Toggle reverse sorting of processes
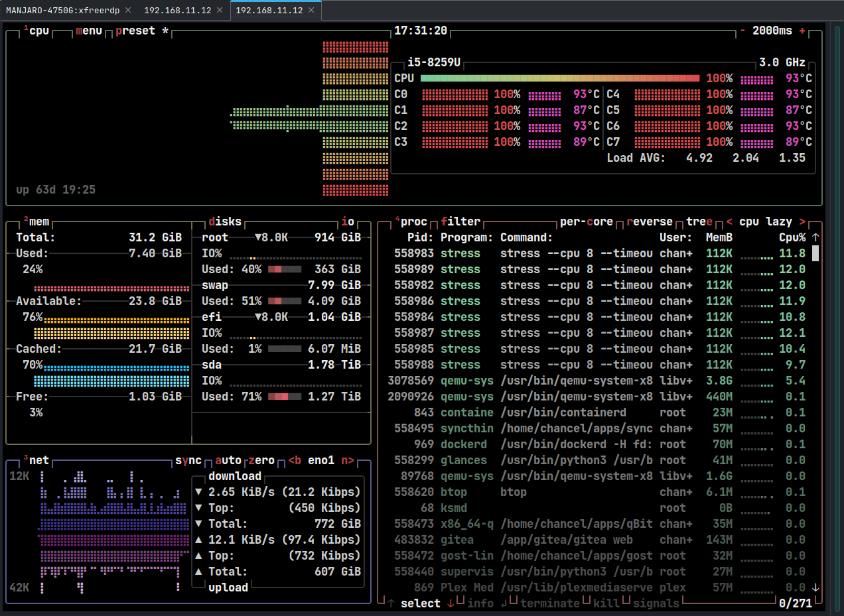 tap(650, 221)
